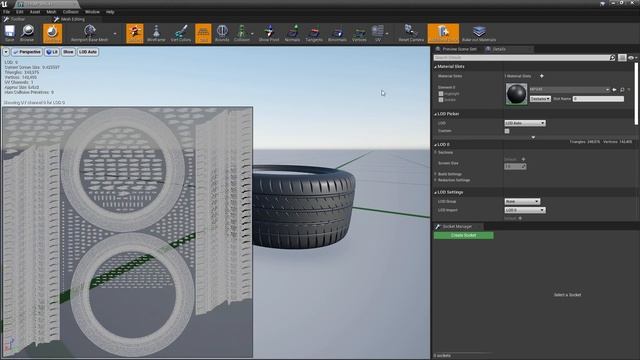Toggle the Custom checkbox under LOD Picker
The height and width of the screenshot is (360, 640).
507,131
